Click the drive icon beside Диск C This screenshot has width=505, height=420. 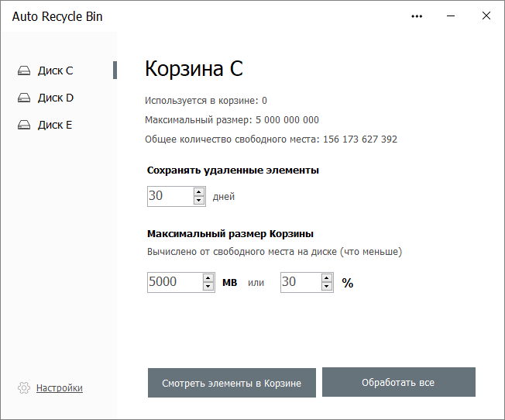pyautogui.click(x=24, y=71)
